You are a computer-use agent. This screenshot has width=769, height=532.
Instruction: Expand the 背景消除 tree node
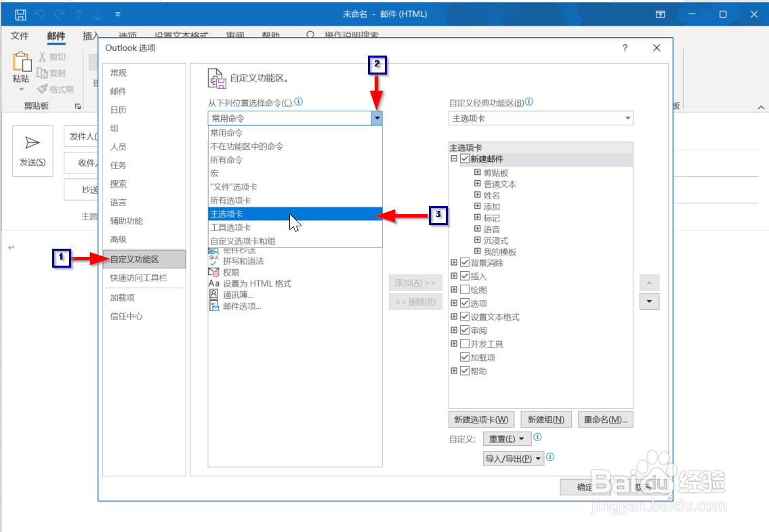[454, 262]
